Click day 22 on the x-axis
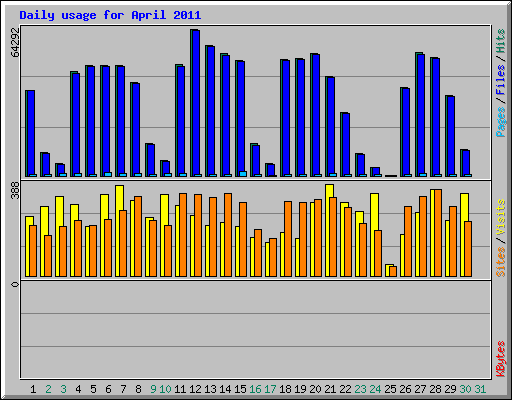This screenshot has width=512, height=400. 345,389
